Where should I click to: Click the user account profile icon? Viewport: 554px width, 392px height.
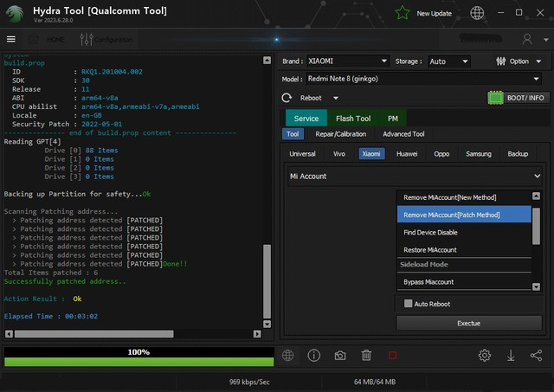point(527,39)
